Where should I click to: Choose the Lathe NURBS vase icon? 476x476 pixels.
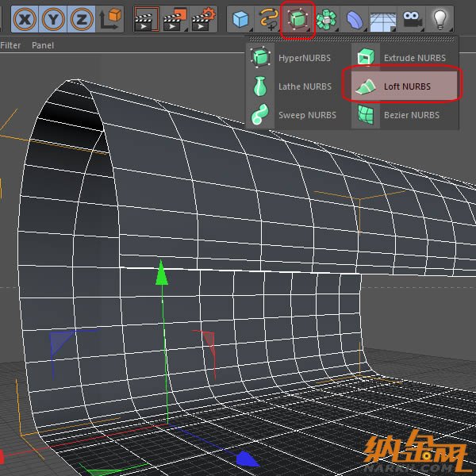(x=260, y=86)
